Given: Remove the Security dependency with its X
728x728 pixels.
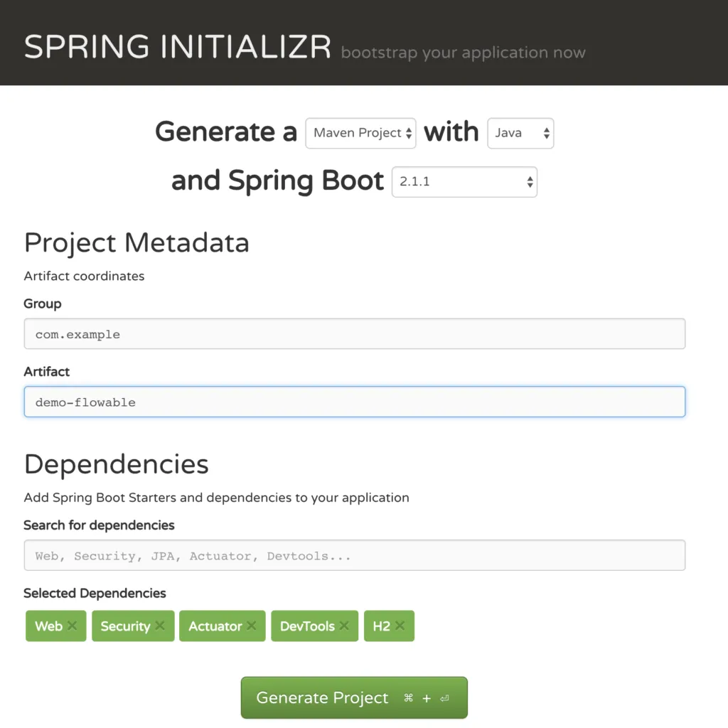Looking at the screenshot, I should (x=160, y=626).
